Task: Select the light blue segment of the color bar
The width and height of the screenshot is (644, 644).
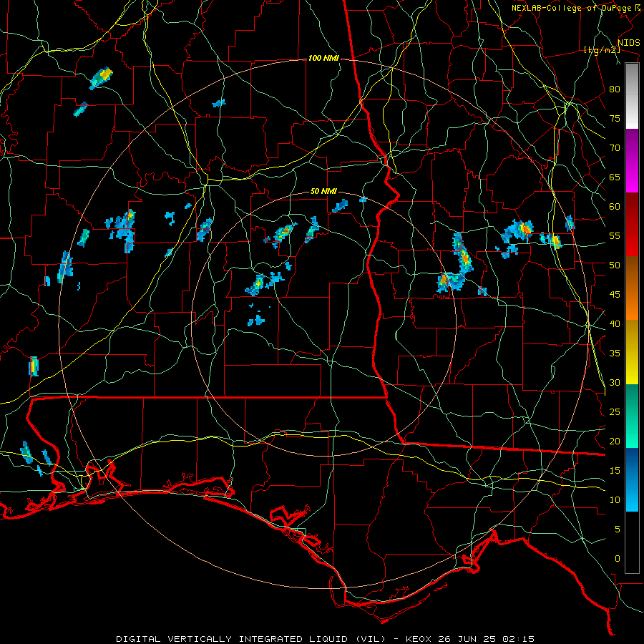Action: 632,479
